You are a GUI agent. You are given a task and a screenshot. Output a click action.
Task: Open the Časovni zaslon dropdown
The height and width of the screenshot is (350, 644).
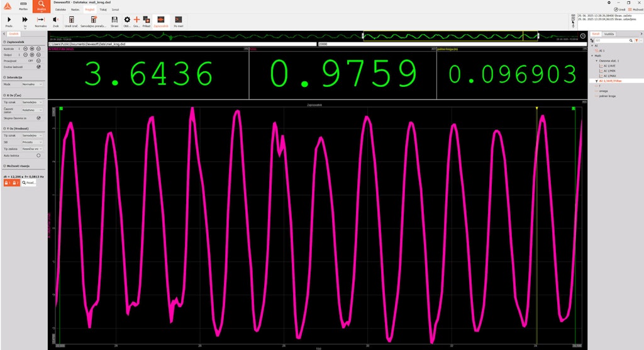tap(32, 110)
